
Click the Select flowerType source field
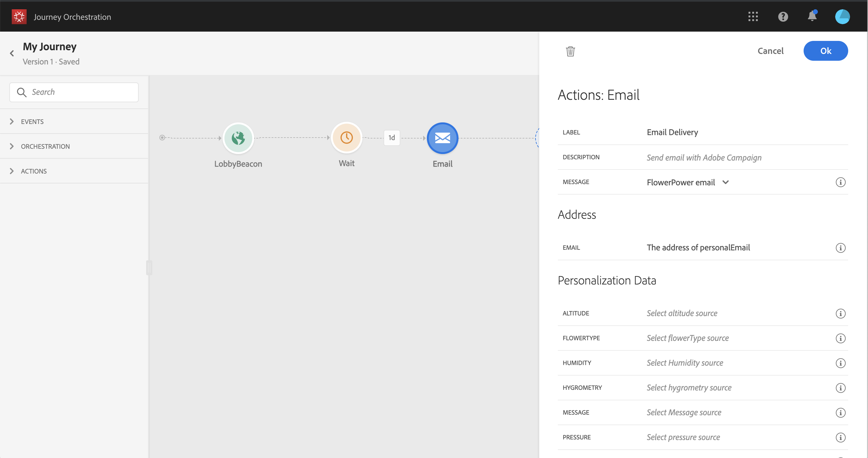[x=688, y=338]
